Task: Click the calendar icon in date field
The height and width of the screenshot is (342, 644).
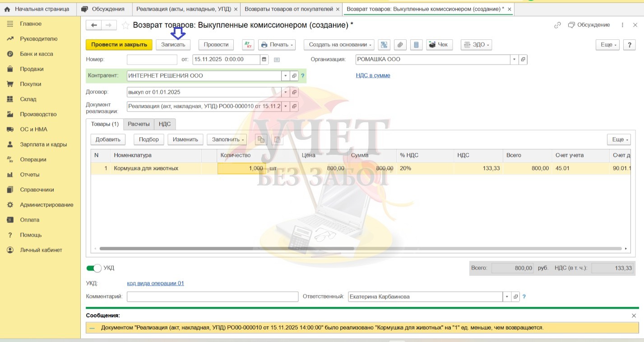Action: [x=264, y=59]
